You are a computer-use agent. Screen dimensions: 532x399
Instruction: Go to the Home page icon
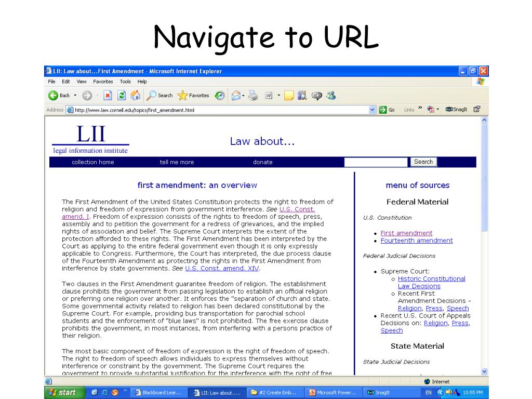[x=136, y=96]
